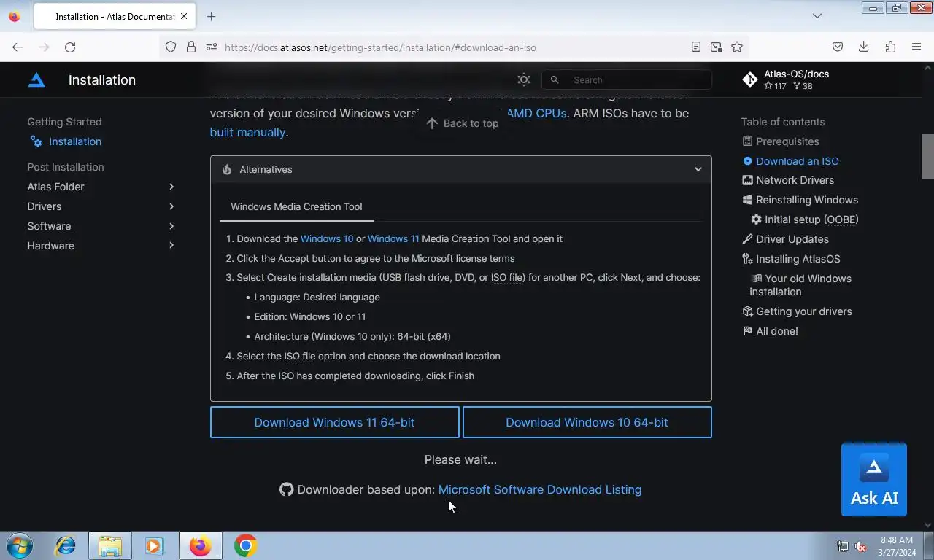Close the Installation tab
Viewport: 934px width, 560px height.
(x=184, y=16)
